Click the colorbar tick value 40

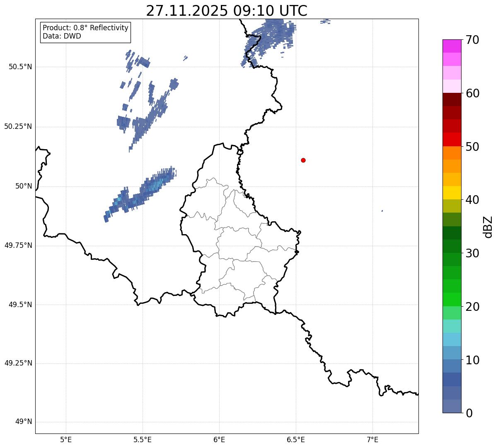click(472, 200)
